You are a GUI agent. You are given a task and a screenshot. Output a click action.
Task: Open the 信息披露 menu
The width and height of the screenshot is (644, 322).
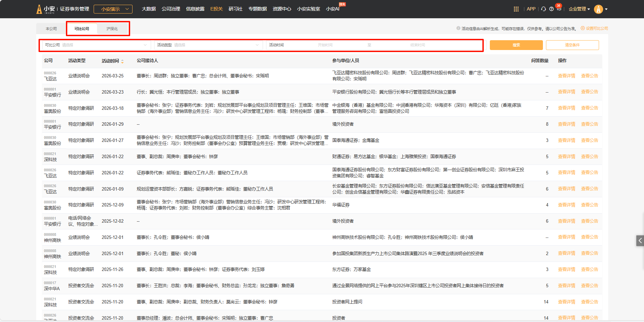click(195, 9)
